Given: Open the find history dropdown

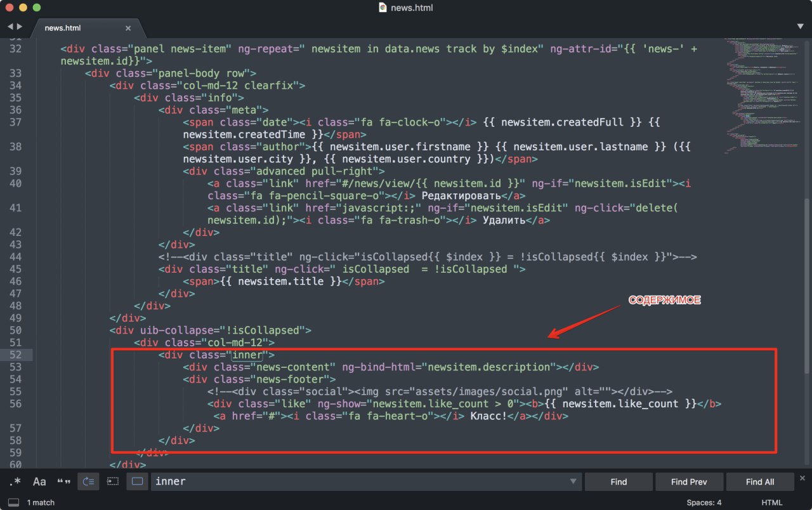Looking at the screenshot, I should point(573,481).
